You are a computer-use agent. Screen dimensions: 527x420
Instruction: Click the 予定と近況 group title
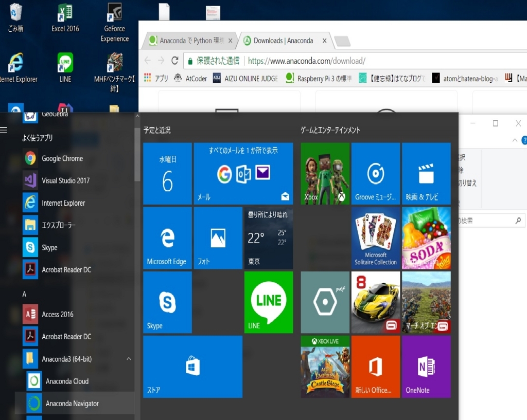[x=157, y=130]
